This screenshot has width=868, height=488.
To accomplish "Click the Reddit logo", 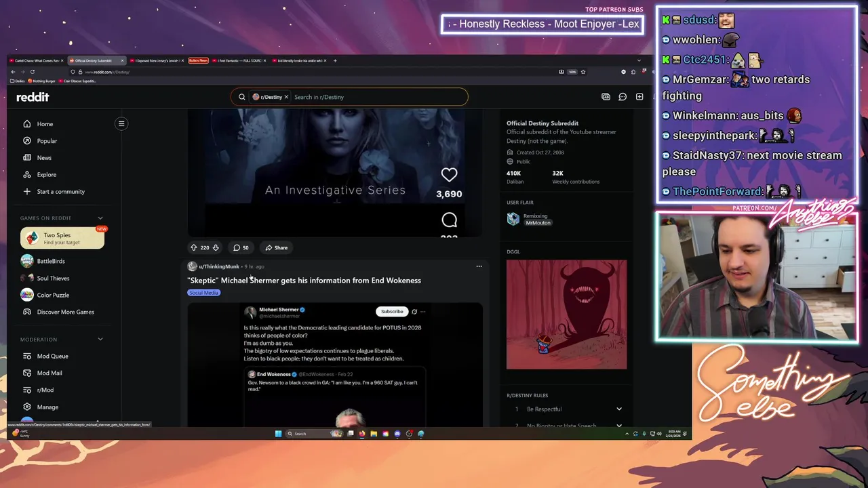I will tap(33, 97).
